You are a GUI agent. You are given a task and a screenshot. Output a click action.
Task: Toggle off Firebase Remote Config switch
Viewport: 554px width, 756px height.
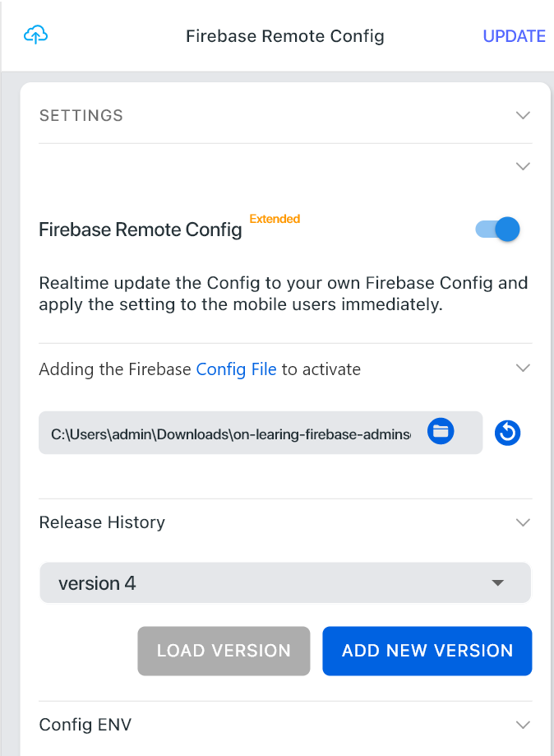[497, 229]
